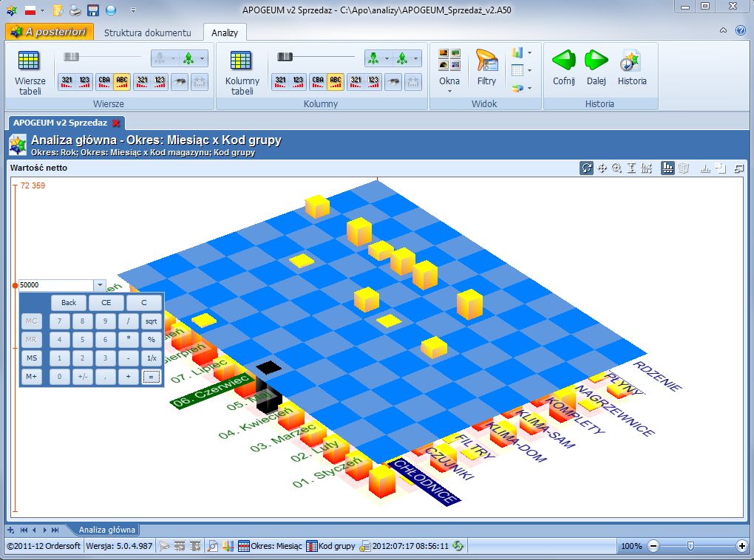Image resolution: width=754 pixels, height=560 pixels.
Task: Open Wiersze tabeli table rows
Action: pos(30,71)
